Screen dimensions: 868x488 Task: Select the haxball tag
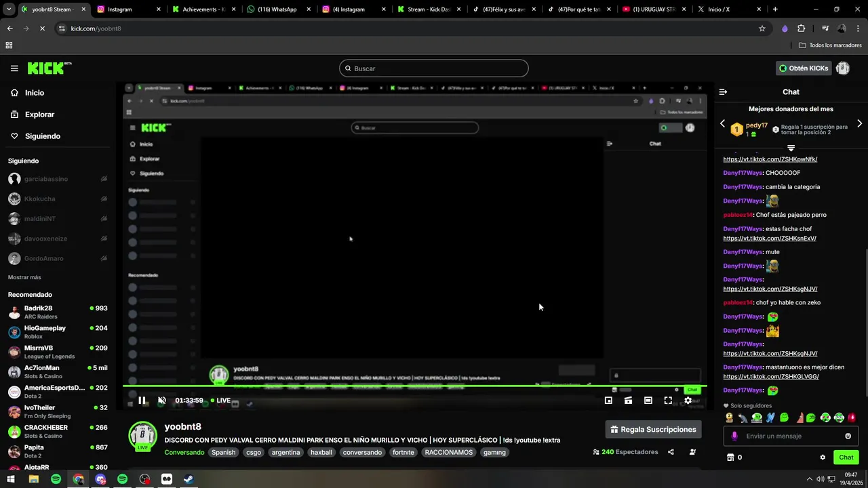point(321,452)
